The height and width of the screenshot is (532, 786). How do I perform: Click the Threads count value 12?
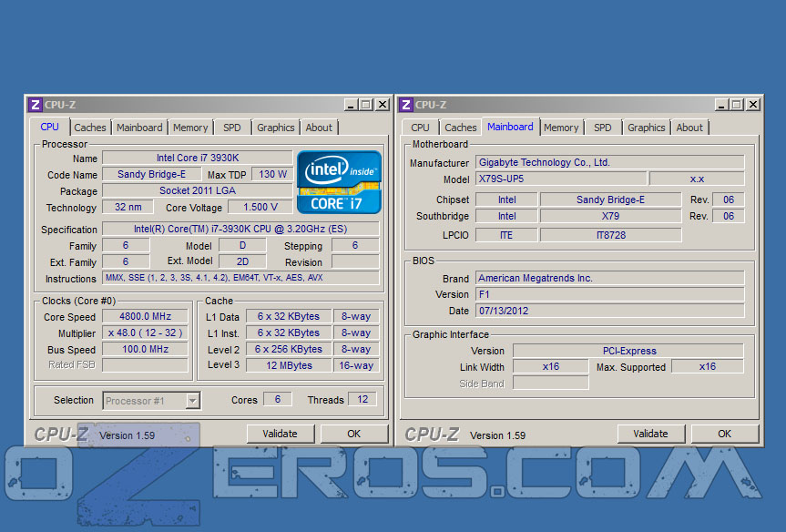[362, 399]
